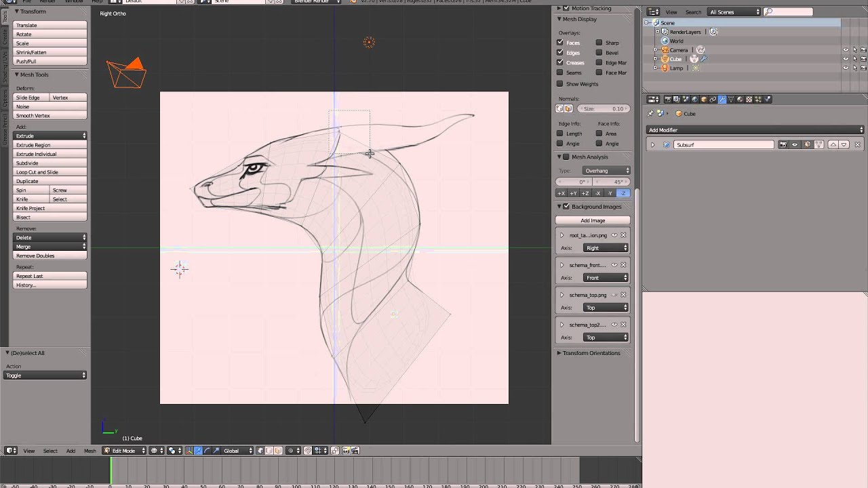Screen dimensions: 868x488
Task: Open the Particles properties tab icon
Action: (758, 99)
